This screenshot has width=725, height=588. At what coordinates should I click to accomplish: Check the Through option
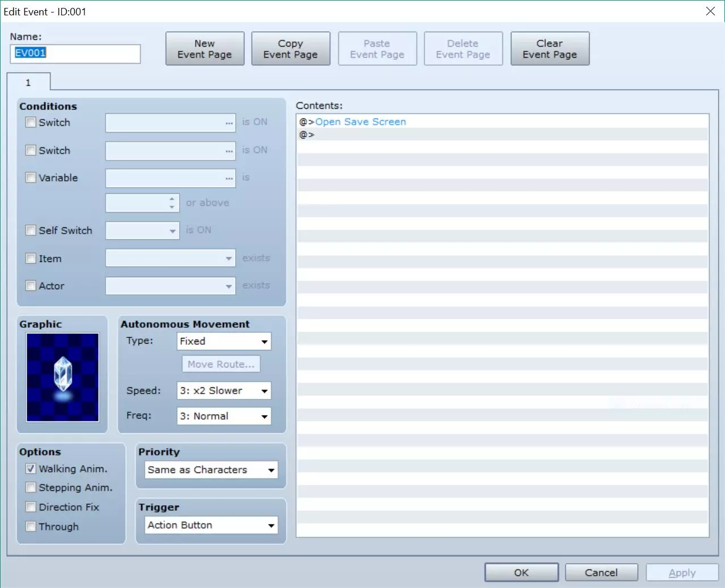click(31, 526)
